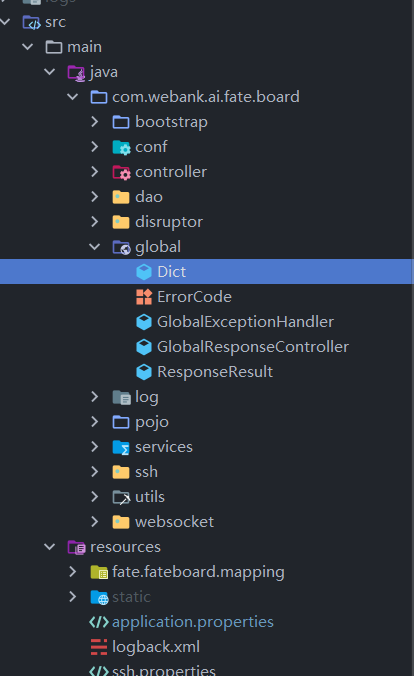Expand the bootstrap package
The width and height of the screenshot is (414, 676).
[94, 122]
